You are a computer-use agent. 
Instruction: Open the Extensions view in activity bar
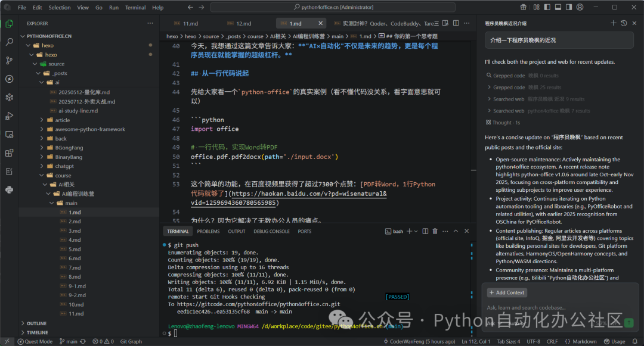pos(9,153)
